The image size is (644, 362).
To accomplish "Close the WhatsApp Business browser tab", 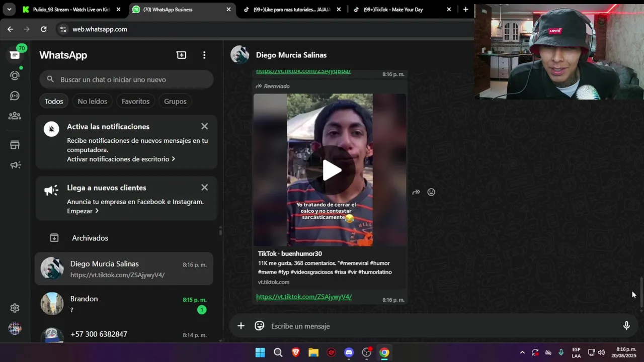I will pos(228,9).
